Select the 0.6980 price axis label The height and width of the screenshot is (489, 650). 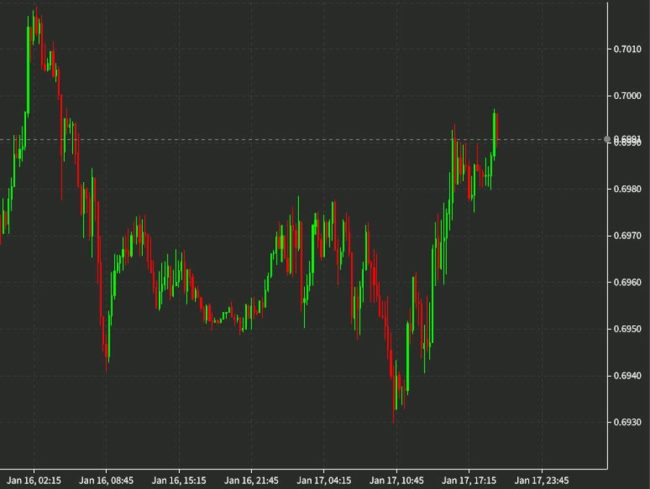coord(628,189)
